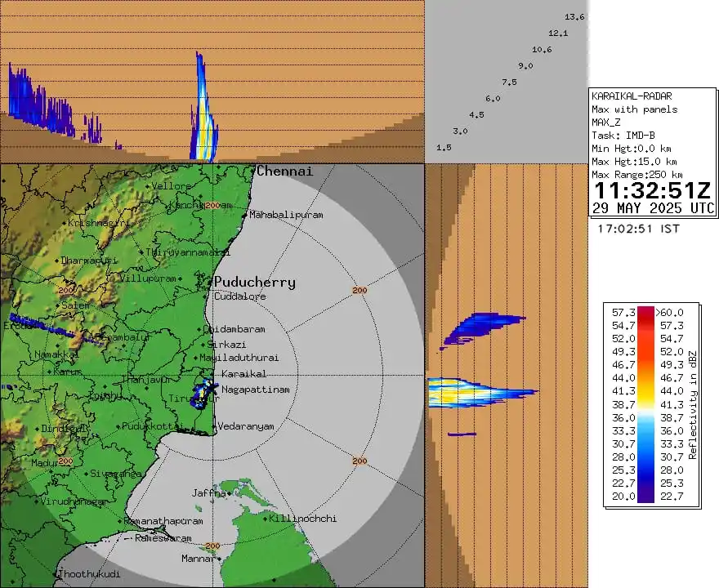Image resolution: width=719 pixels, height=588 pixels.
Task: Select the 10.6 height scale value
Action: [x=542, y=50]
